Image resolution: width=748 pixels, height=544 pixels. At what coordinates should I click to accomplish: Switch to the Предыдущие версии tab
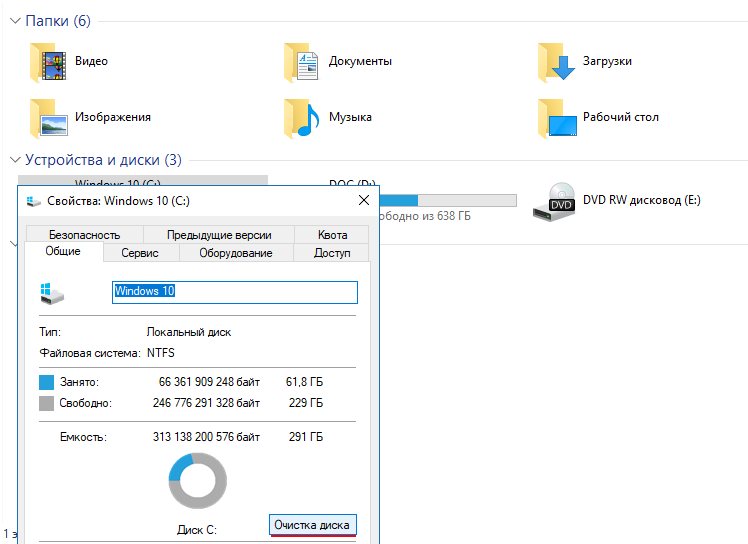219,235
